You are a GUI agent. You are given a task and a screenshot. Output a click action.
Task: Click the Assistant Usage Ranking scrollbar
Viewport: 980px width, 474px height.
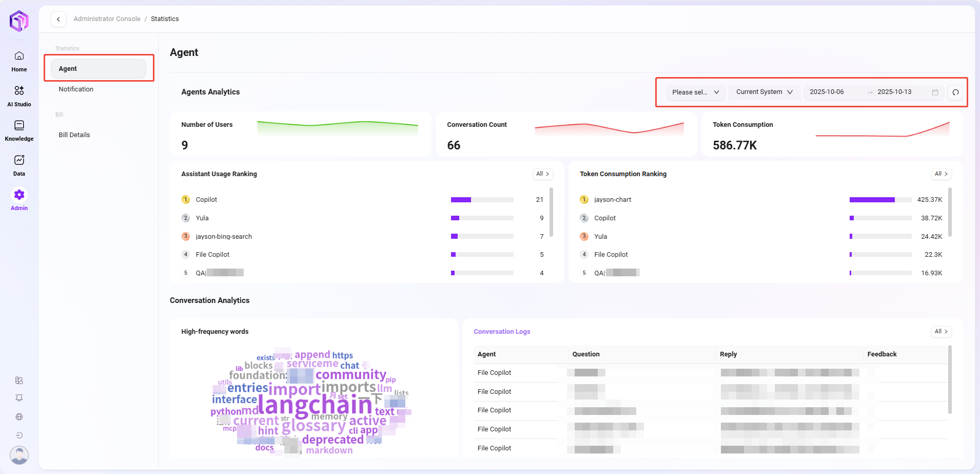[x=552, y=212]
